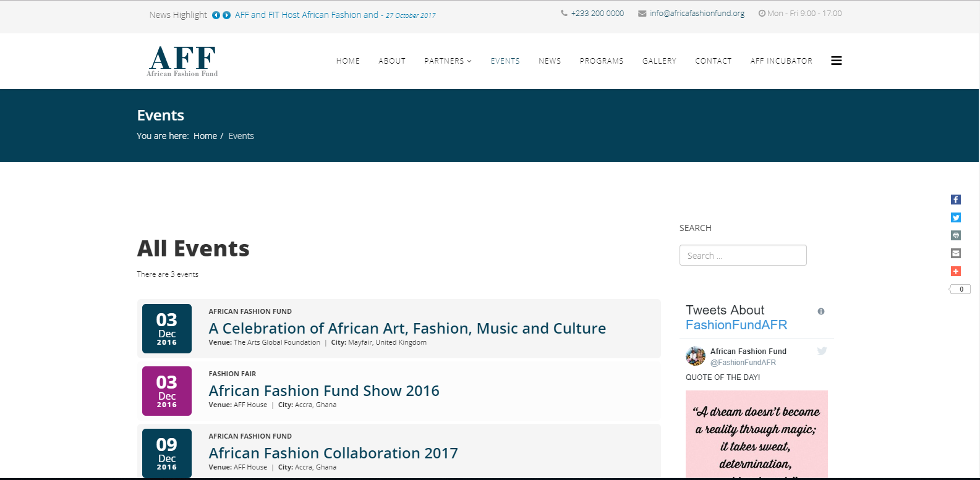Click Events breadcrumb text
980x480 pixels.
(x=241, y=136)
